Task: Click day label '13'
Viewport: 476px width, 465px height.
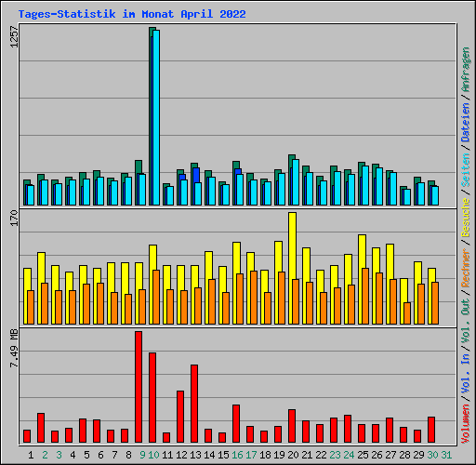Action: click(x=195, y=455)
